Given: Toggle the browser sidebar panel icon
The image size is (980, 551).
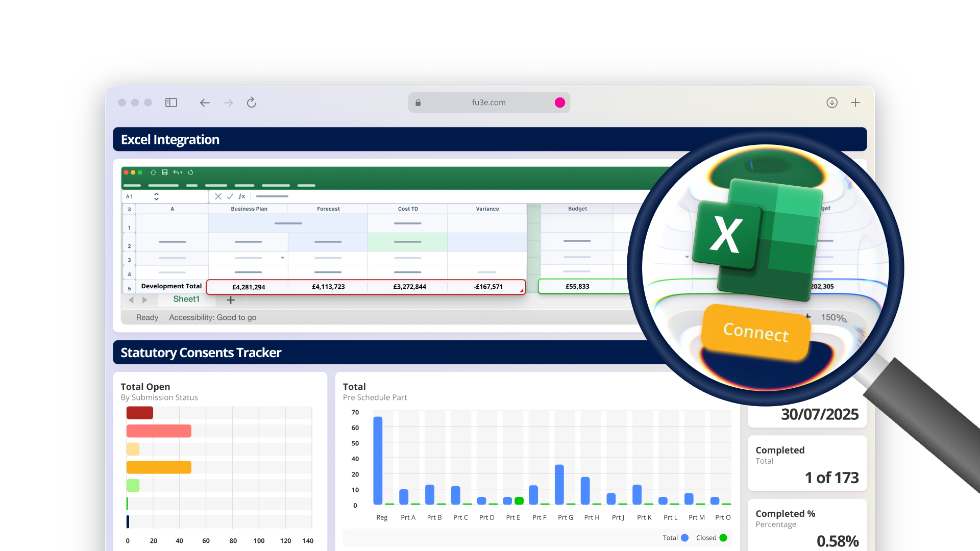Looking at the screenshot, I should pyautogui.click(x=171, y=103).
